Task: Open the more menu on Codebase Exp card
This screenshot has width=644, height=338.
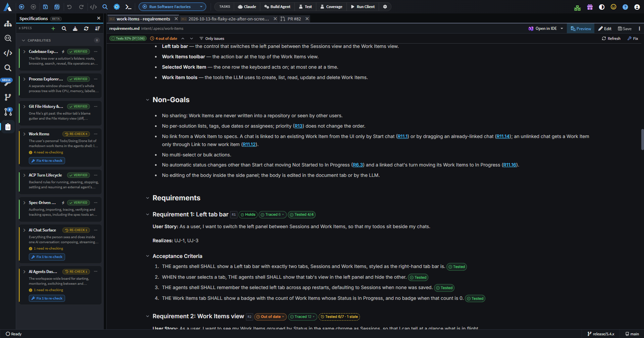Action: click(x=96, y=52)
